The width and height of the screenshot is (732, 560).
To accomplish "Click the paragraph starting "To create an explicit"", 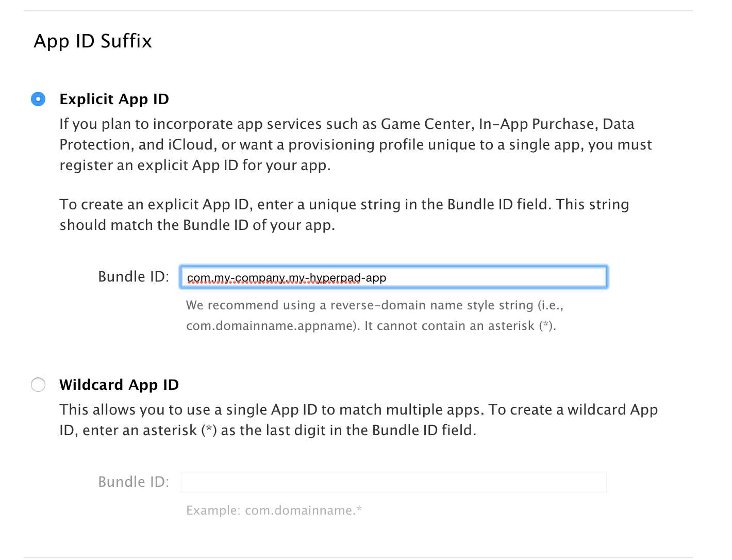I will (x=344, y=215).
